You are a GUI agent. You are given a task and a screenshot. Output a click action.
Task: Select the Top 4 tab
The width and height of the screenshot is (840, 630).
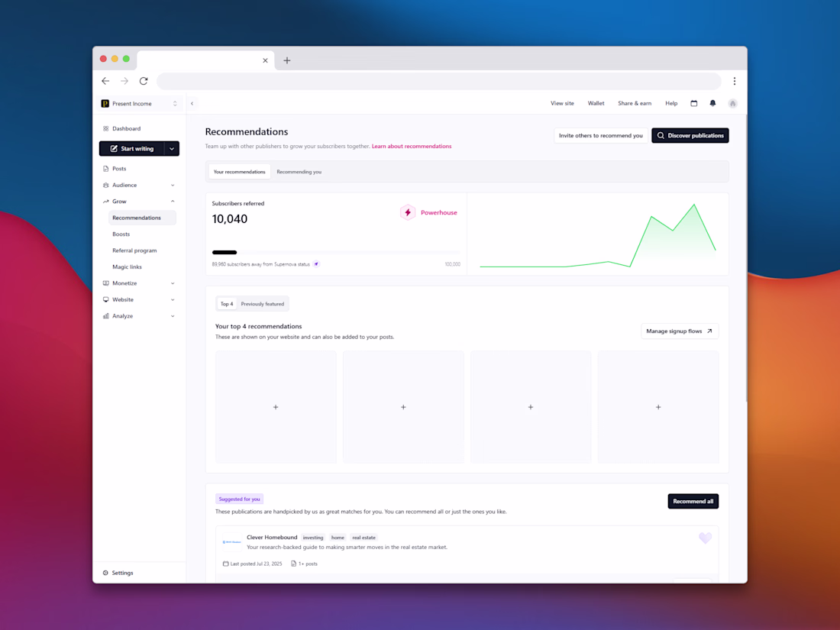(227, 304)
